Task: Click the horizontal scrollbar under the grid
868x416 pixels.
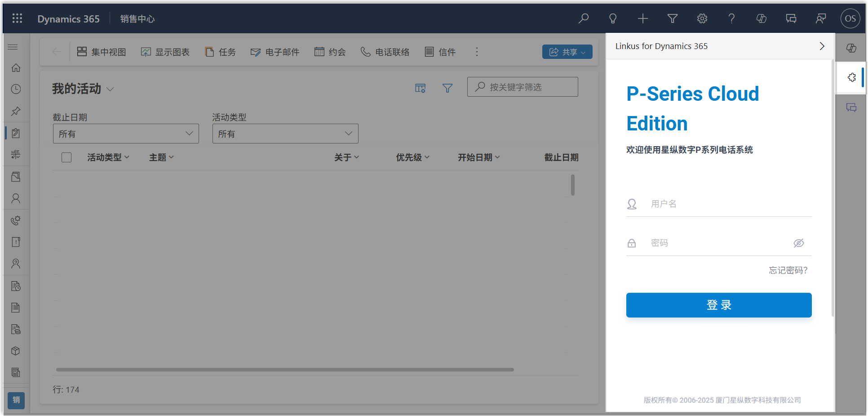Action: (x=285, y=370)
